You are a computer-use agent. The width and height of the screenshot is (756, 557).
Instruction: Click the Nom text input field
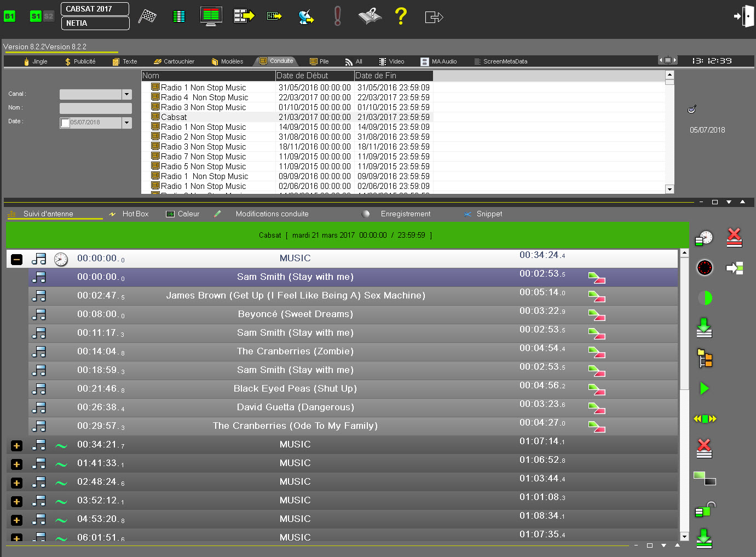[95, 108]
